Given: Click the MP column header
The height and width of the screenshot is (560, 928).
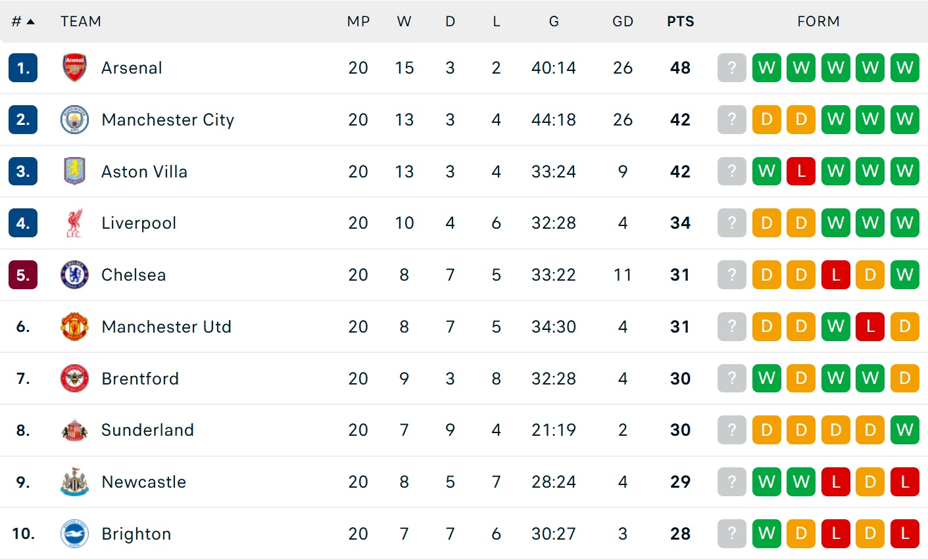Looking at the screenshot, I should pos(358,22).
